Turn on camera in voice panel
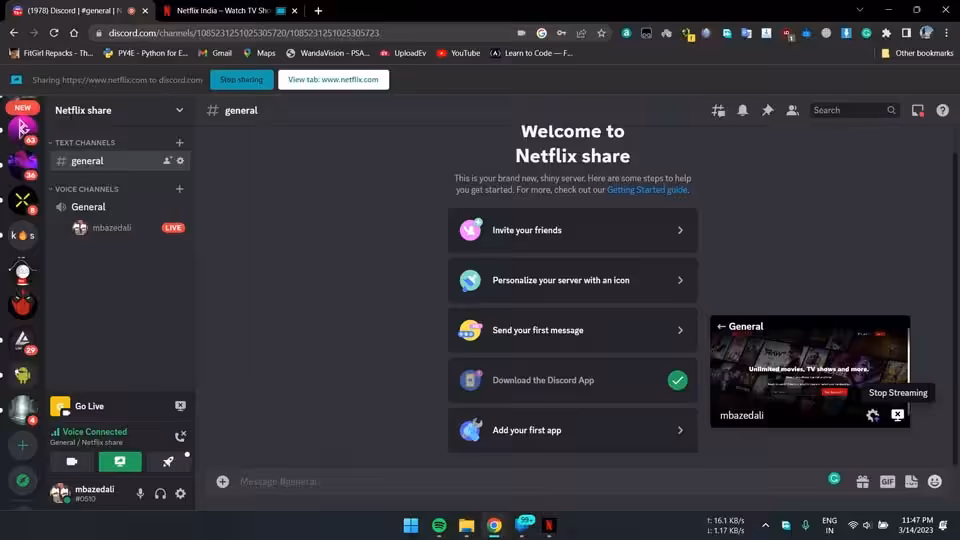 [72, 462]
